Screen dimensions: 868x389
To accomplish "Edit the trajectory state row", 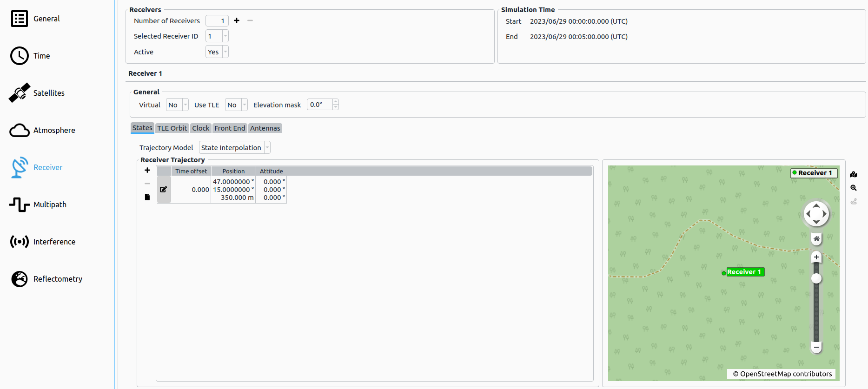I will (164, 190).
